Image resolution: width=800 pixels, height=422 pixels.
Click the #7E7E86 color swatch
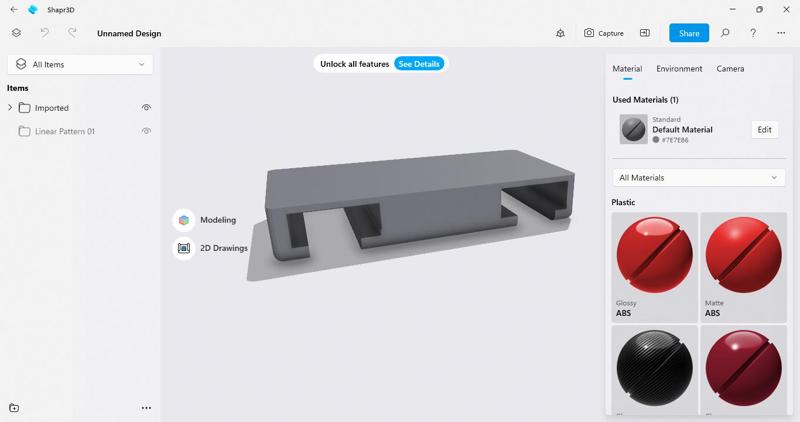point(656,140)
